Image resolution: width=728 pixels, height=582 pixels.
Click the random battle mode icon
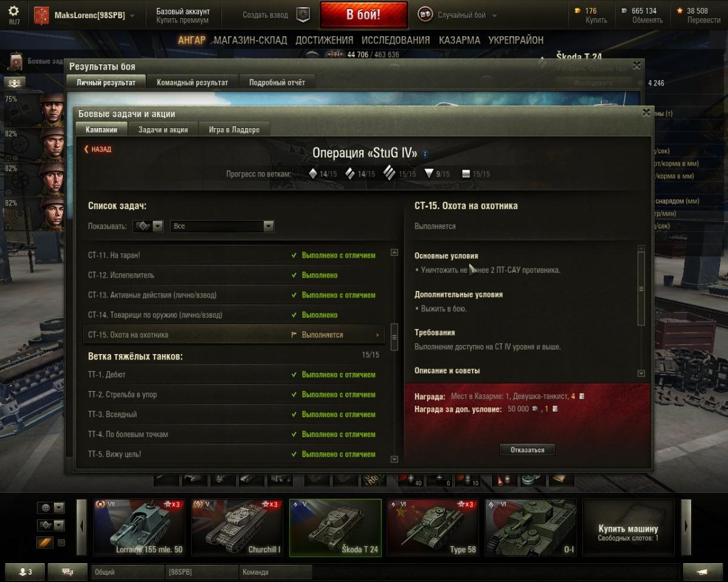(x=425, y=15)
